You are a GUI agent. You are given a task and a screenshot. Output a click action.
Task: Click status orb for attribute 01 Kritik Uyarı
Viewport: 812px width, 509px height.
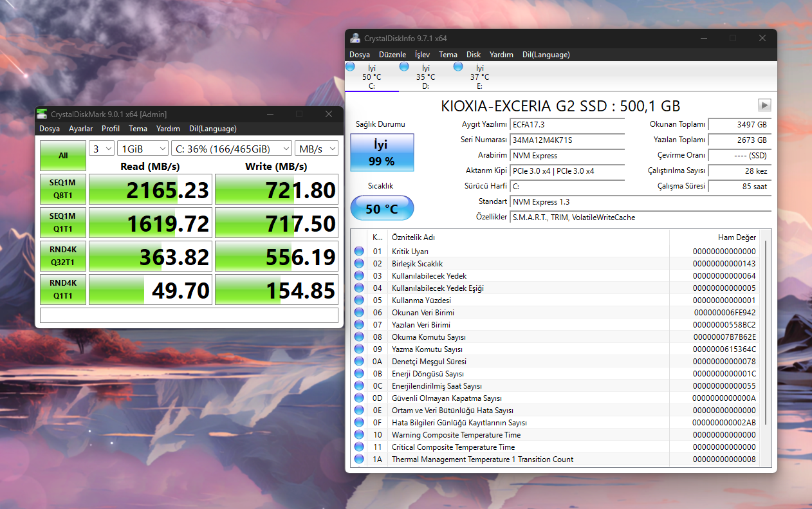(x=359, y=252)
